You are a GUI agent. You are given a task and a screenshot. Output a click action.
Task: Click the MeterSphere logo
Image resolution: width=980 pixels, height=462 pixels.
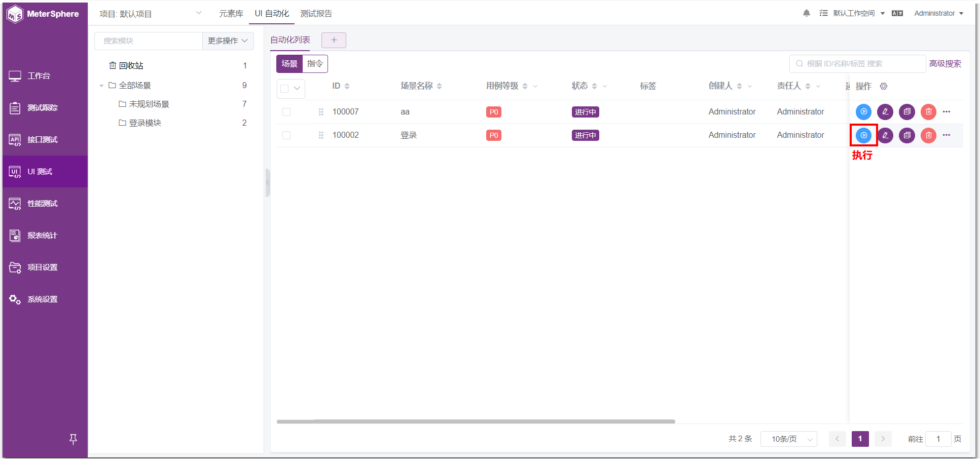pyautogui.click(x=43, y=14)
